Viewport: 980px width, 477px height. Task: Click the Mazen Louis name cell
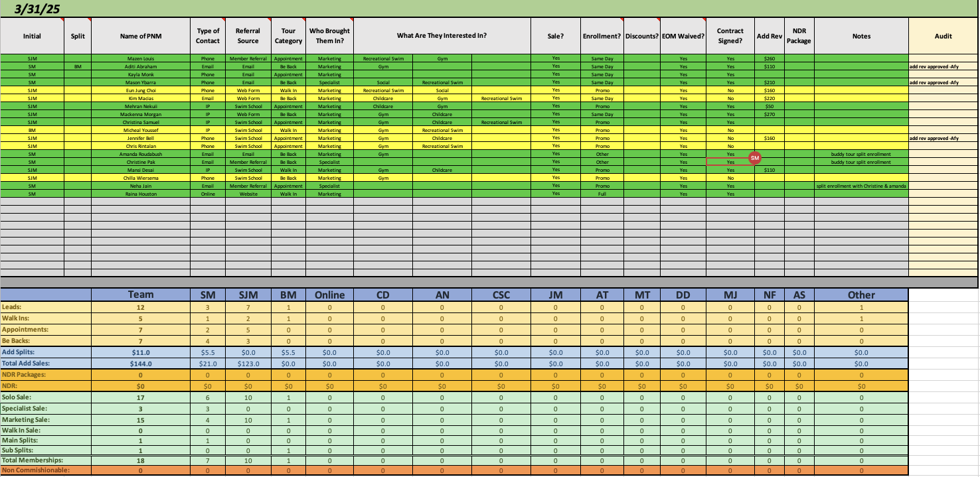141,58
